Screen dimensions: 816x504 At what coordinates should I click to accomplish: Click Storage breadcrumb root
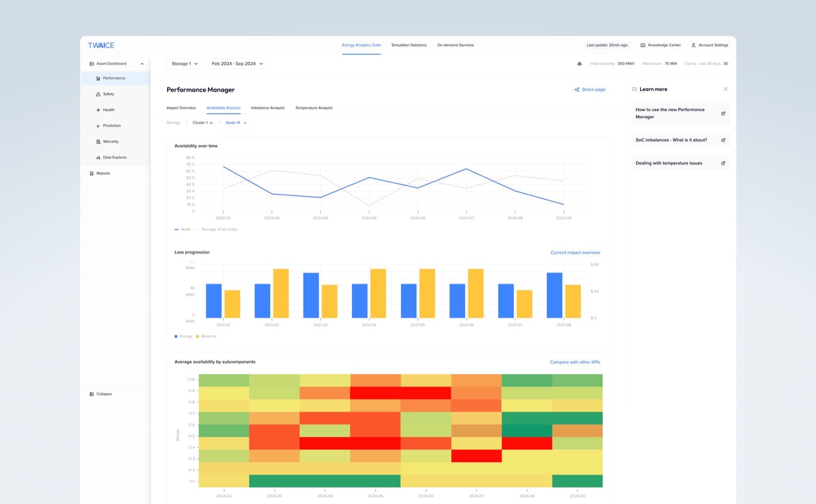click(x=173, y=123)
